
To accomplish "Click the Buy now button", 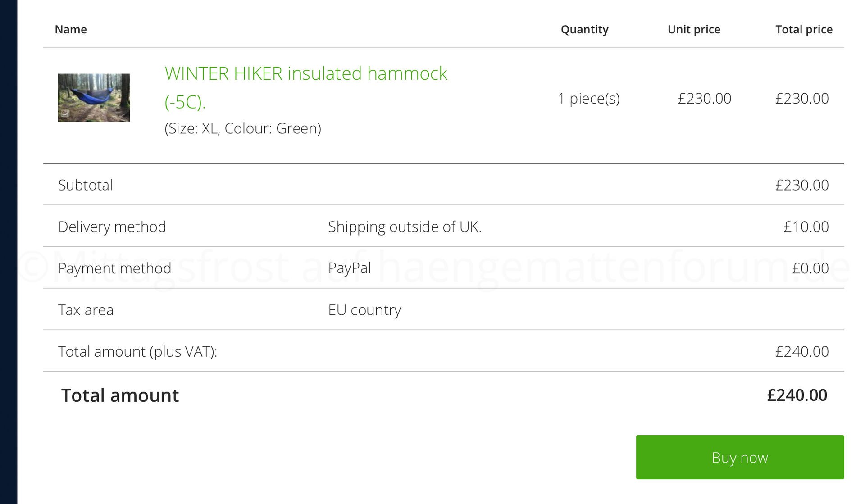I will pyautogui.click(x=740, y=457).
